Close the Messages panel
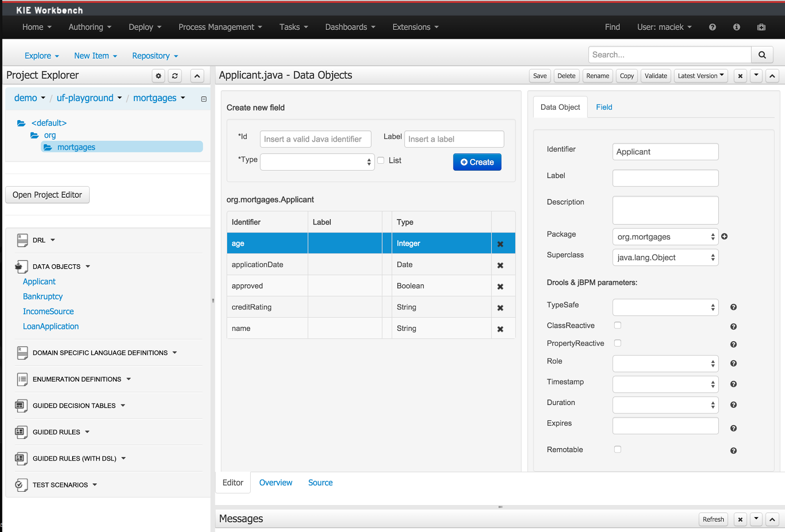785x532 pixels. (740, 519)
